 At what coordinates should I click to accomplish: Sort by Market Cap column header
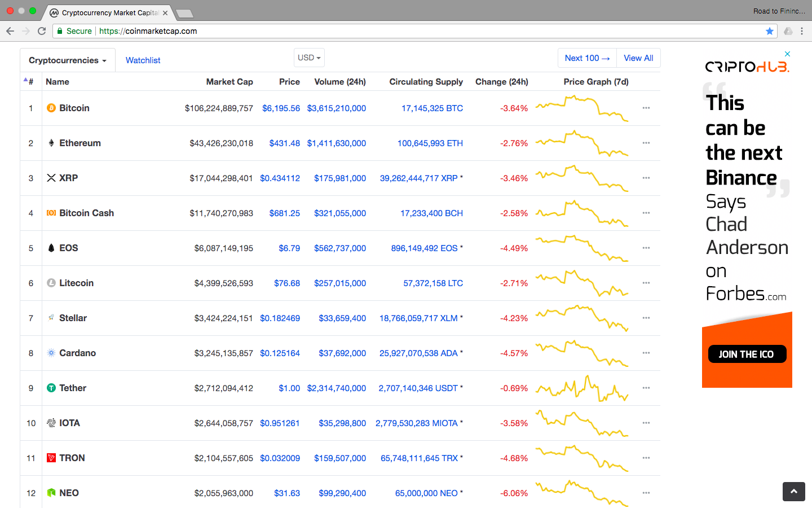tap(230, 82)
